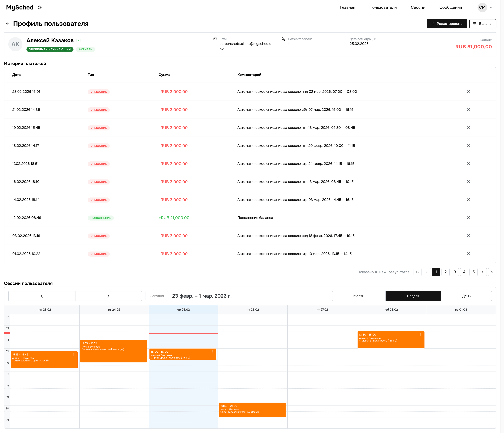This screenshot has width=504, height=433.
Task: Go to page 3 of payment history
Action: pyautogui.click(x=455, y=272)
